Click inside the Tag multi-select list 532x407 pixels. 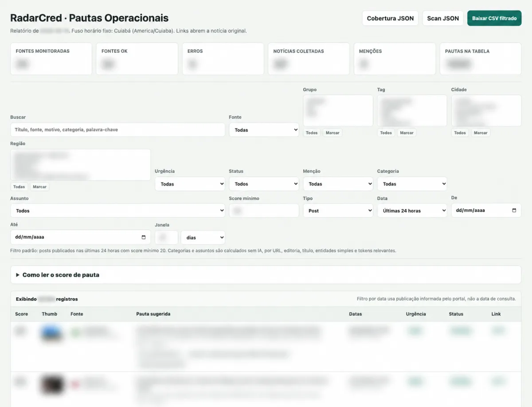coord(412,111)
